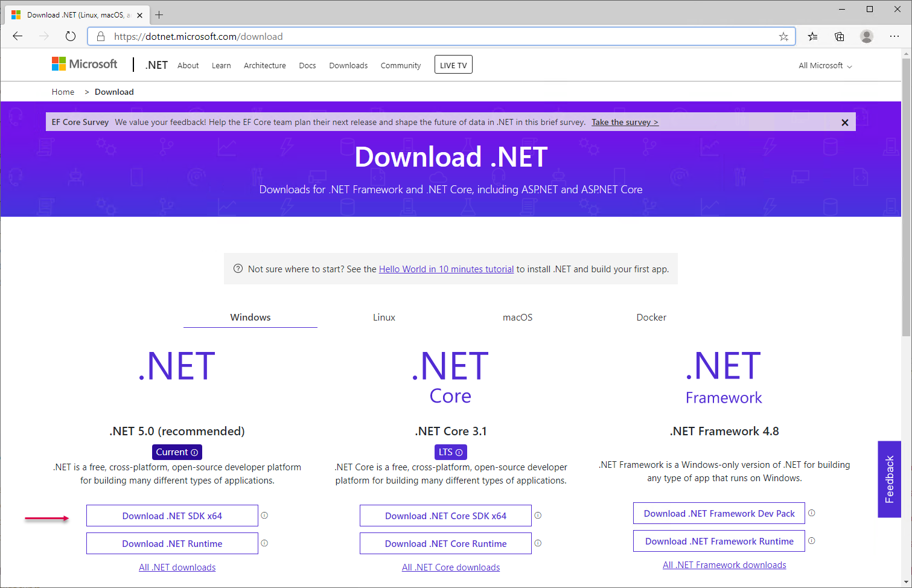Open the Favorites list icon
Image resolution: width=912 pixels, height=588 pixels.
[813, 36]
